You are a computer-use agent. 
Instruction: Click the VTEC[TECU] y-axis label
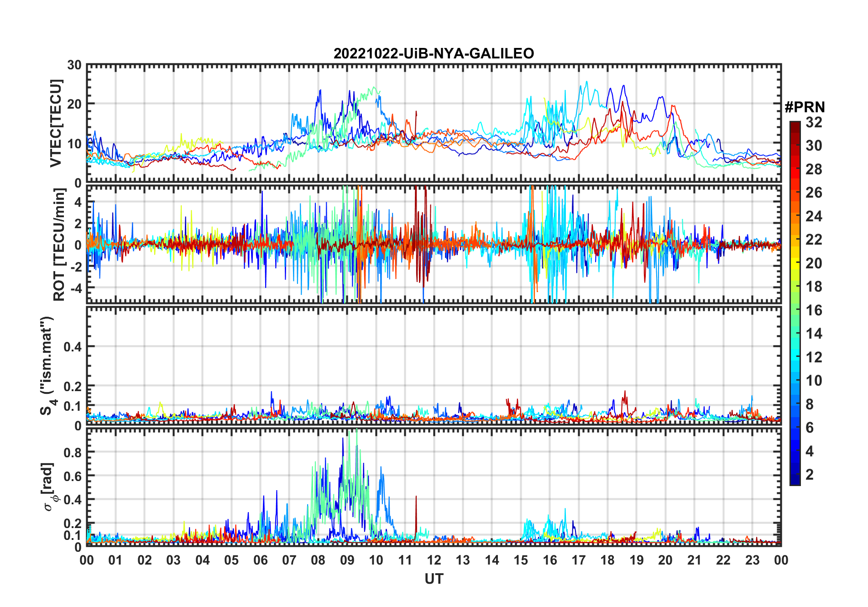pyautogui.click(x=56, y=123)
